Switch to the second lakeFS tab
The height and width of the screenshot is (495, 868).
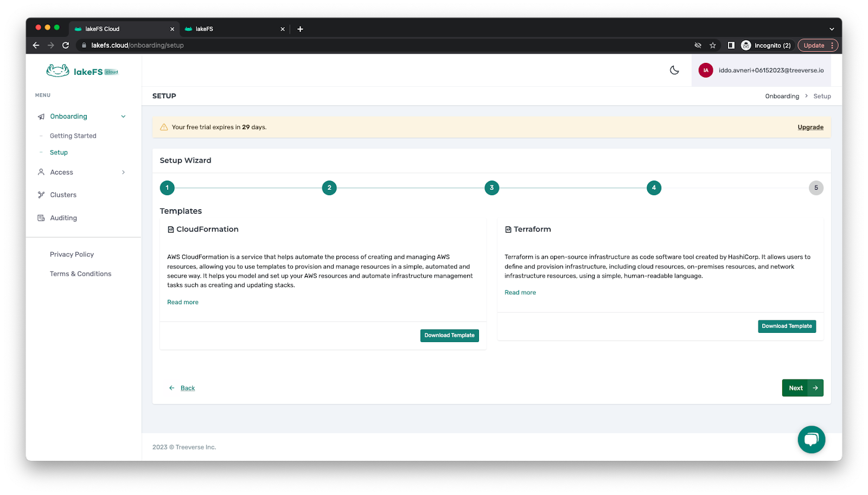[234, 29]
